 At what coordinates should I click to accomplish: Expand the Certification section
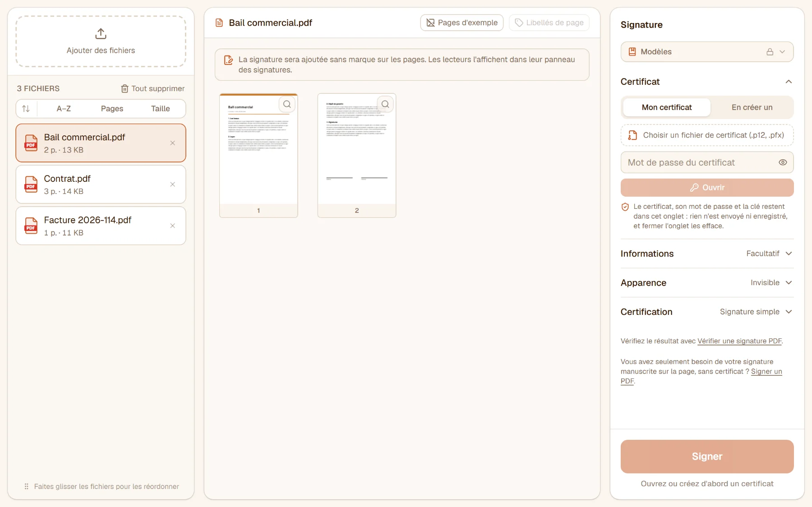[707, 312]
